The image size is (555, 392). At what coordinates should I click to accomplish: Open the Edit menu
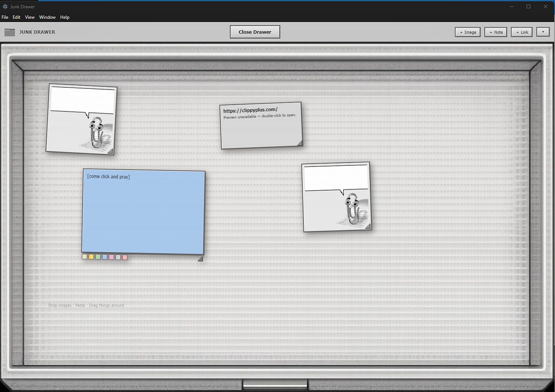[16, 17]
